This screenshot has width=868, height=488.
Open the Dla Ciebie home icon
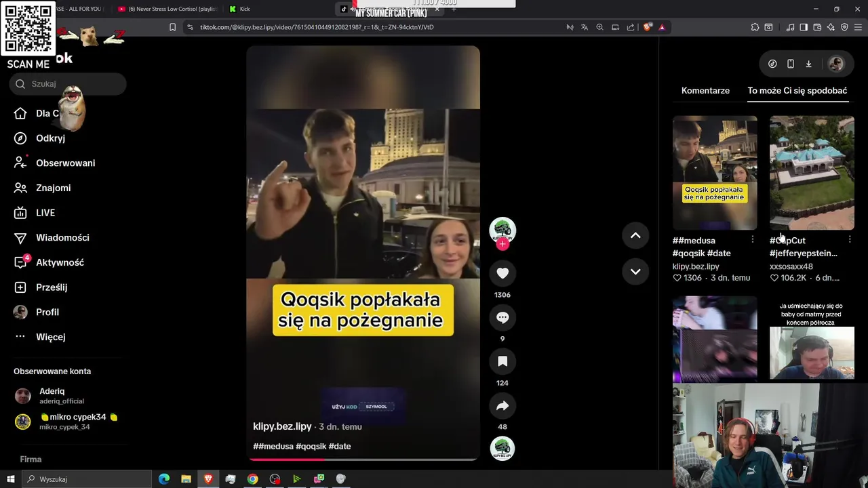pyautogui.click(x=20, y=113)
